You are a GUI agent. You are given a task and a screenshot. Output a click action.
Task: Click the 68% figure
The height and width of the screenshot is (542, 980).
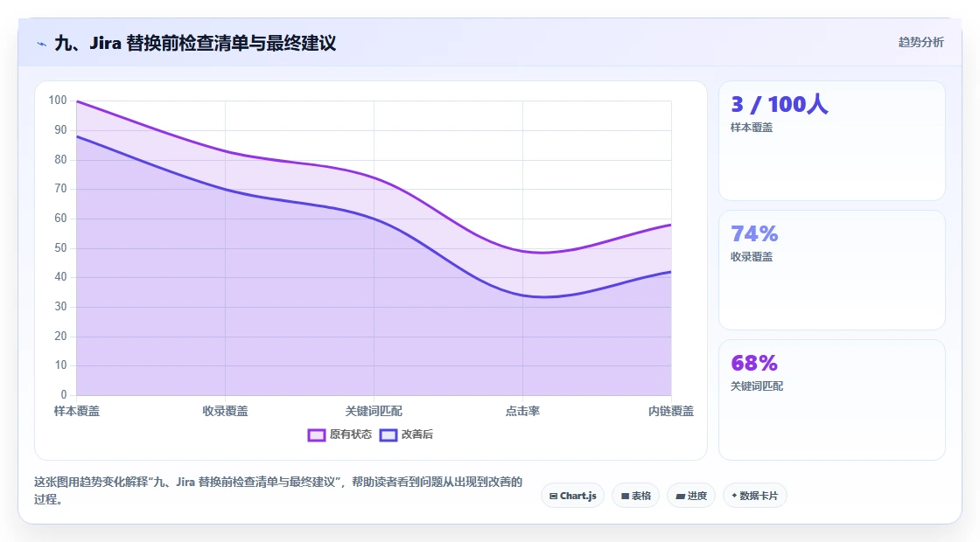pyautogui.click(x=754, y=363)
